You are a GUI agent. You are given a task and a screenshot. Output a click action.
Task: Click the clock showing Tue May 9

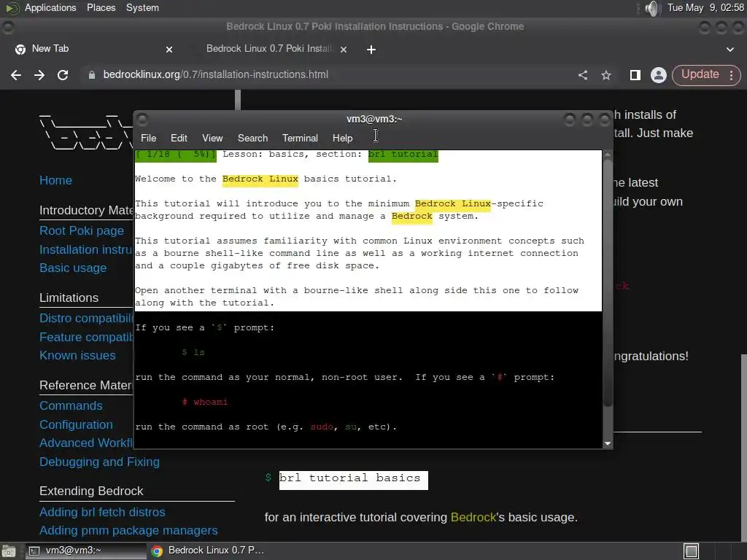coord(705,7)
